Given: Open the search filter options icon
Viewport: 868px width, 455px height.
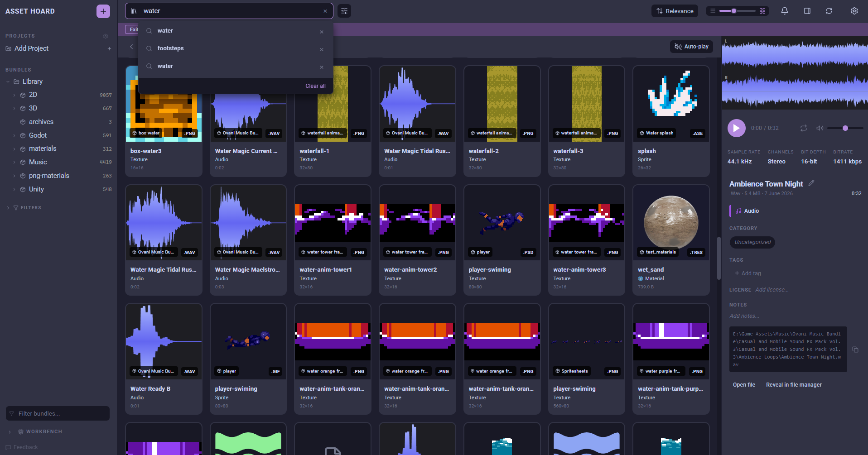Looking at the screenshot, I should pyautogui.click(x=344, y=11).
